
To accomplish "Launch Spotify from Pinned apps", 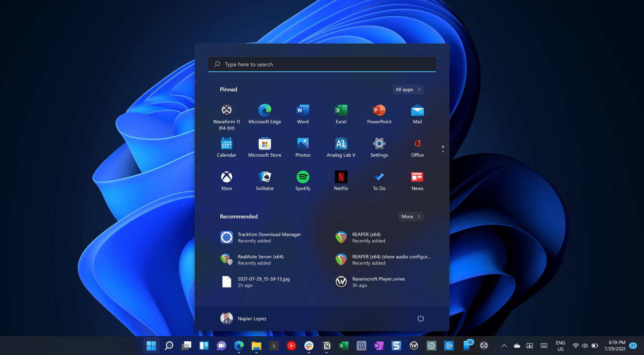I will tap(303, 181).
